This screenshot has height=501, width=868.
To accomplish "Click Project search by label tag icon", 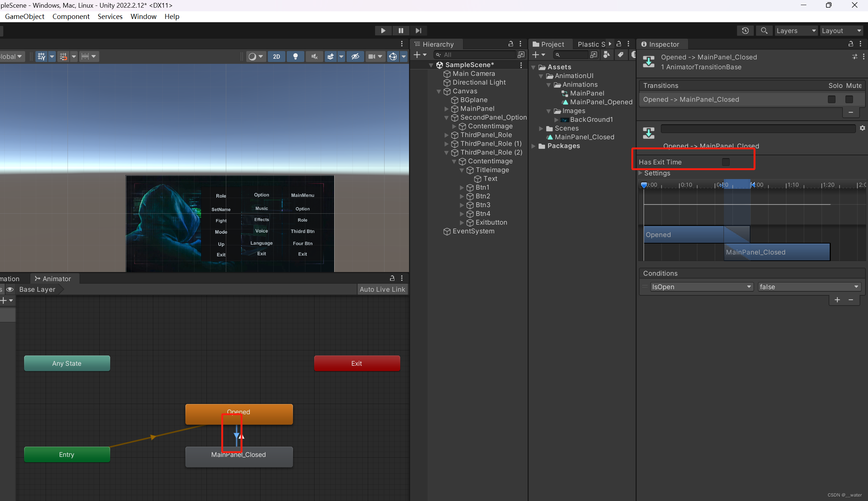I will coord(620,55).
